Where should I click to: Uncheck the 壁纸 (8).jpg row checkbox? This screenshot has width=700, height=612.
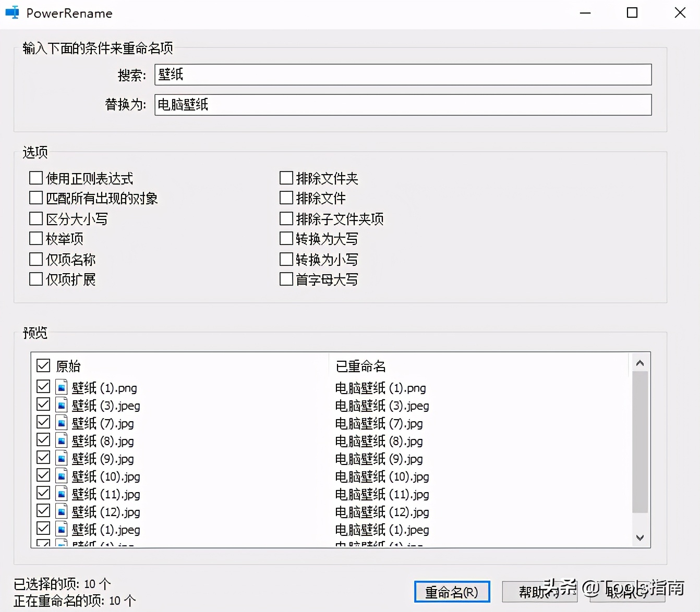coord(43,440)
